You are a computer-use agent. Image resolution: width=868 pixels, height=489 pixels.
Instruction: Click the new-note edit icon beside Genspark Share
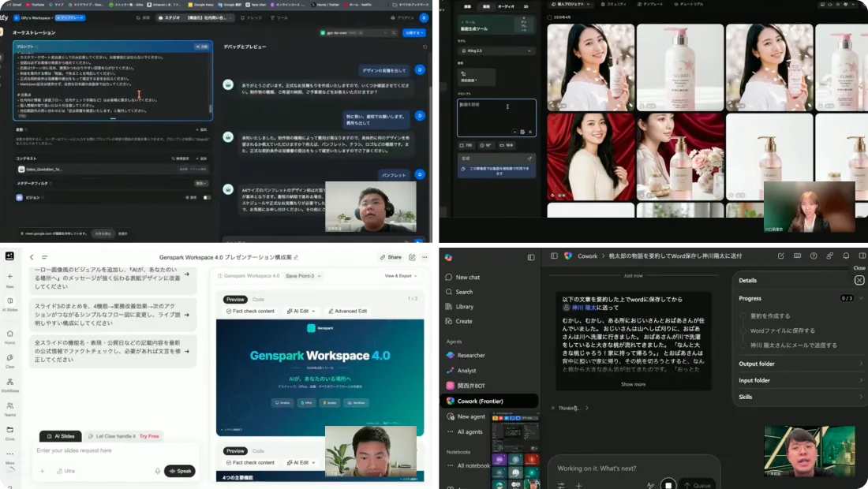click(x=412, y=257)
